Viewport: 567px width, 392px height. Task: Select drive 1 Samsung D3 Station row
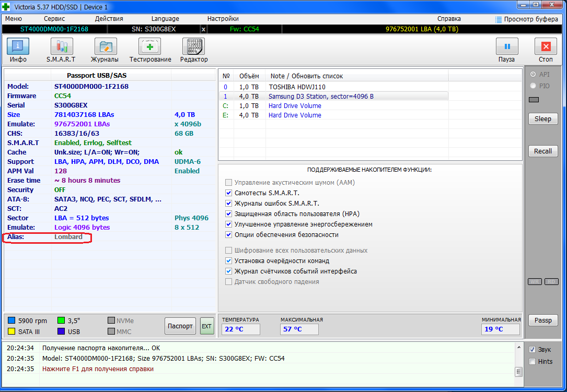click(333, 97)
